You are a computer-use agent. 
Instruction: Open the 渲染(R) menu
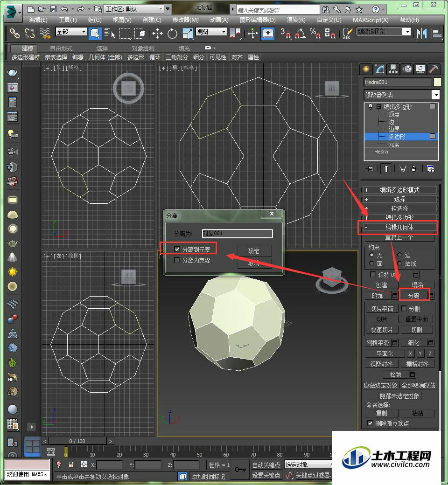pyautogui.click(x=296, y=20)
